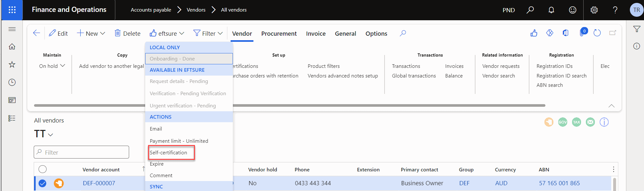The image size is (644, 191).
Task: Open the AUD currency link
Action: point(501,183)
